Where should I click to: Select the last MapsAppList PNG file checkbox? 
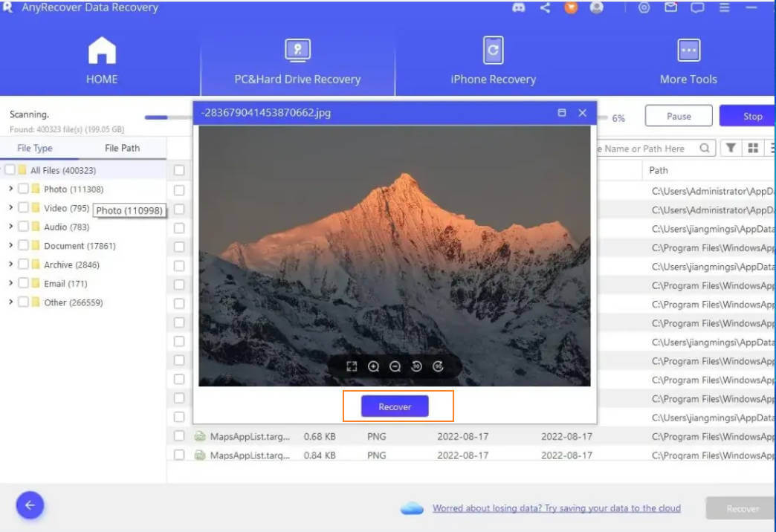click(x=179, y=455)
